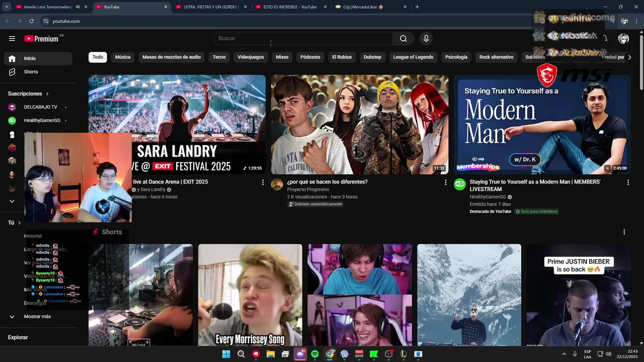Open Voicemeeter from the taskbar

pos(359,354)
